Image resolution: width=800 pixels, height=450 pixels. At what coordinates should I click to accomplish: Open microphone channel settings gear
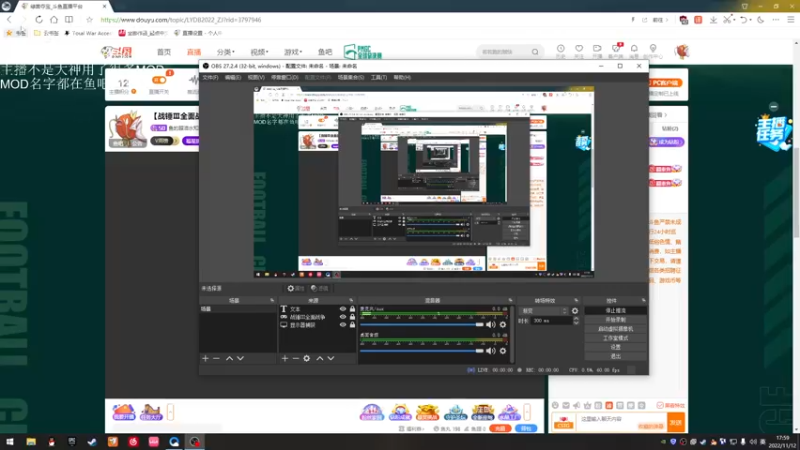[503, 324]
